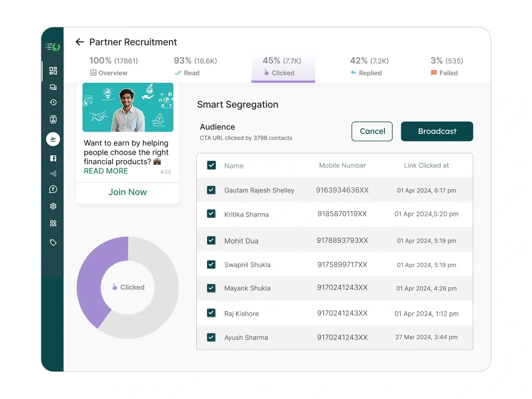This screenshot has width=532, height=399.
Task: Switch to the Clicked 45% tab
Action: [283, 66]
